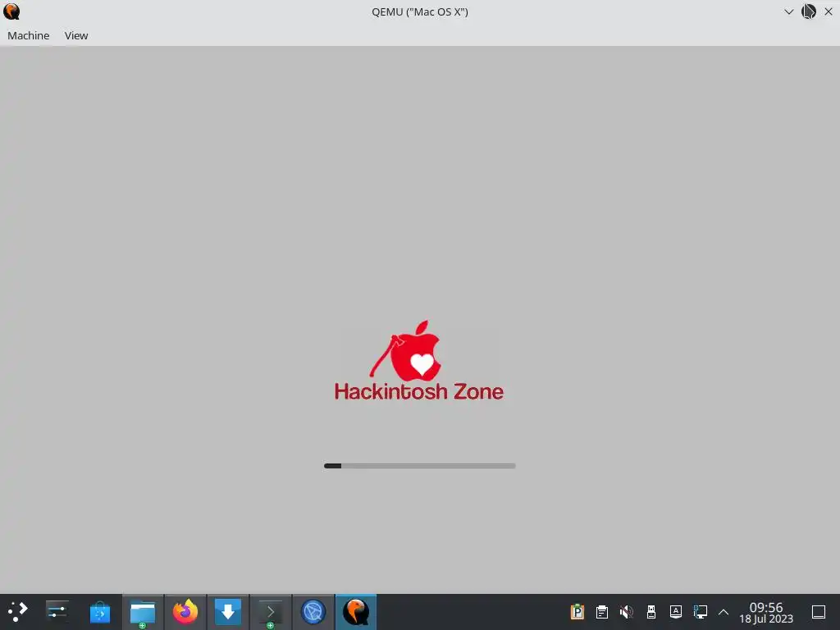Open the network connections tray icon
This screenshot has width=840, height=630.
pos(701,612)
